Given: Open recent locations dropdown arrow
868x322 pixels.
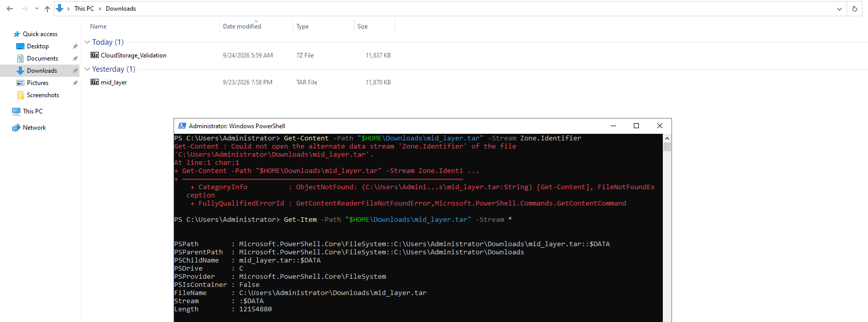Looking at the screenshot, I should [37, 9].
